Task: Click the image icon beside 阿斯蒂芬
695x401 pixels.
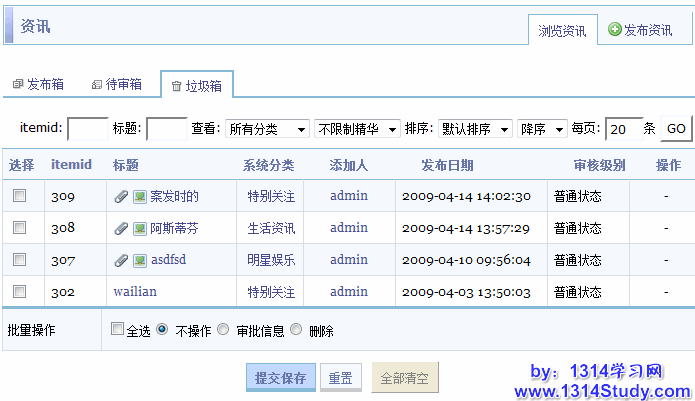Action: coord(140,229)
